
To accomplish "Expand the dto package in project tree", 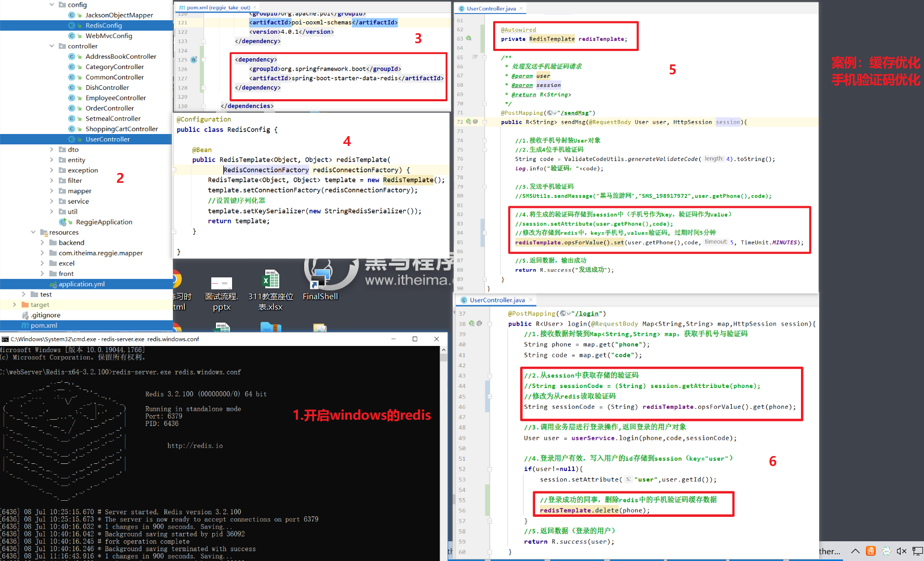I will pyautogui.click(x=52, y=150).
